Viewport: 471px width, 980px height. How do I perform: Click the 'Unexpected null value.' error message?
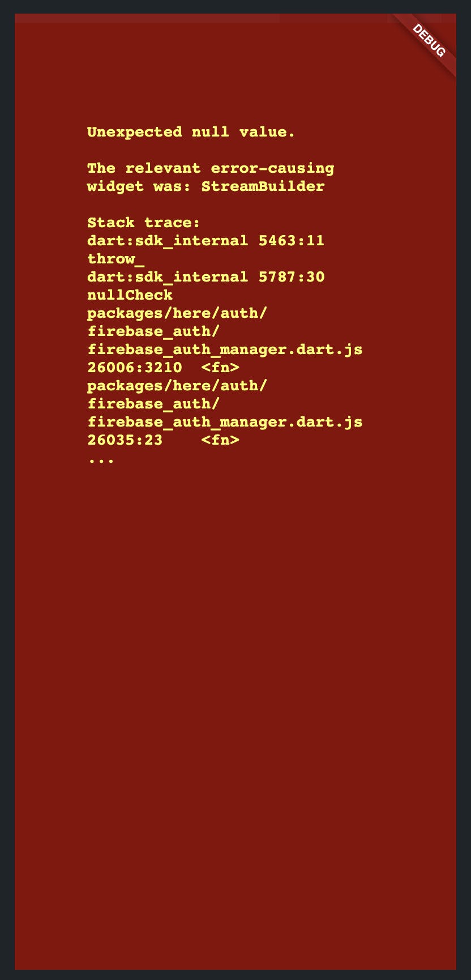[x=191, y=133]
